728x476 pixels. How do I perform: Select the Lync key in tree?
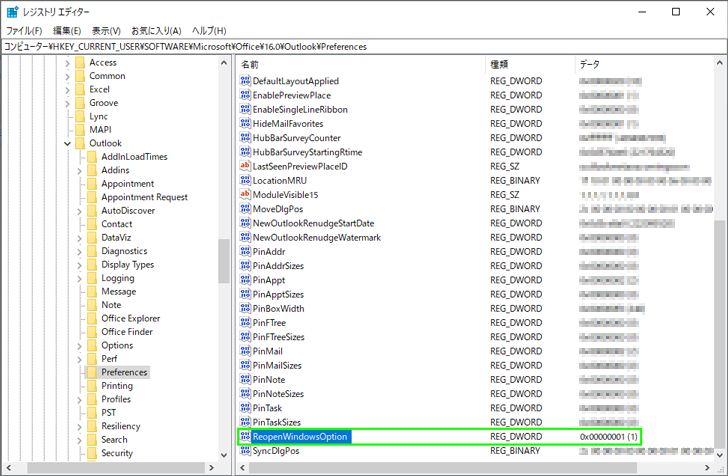coord(98,116)
